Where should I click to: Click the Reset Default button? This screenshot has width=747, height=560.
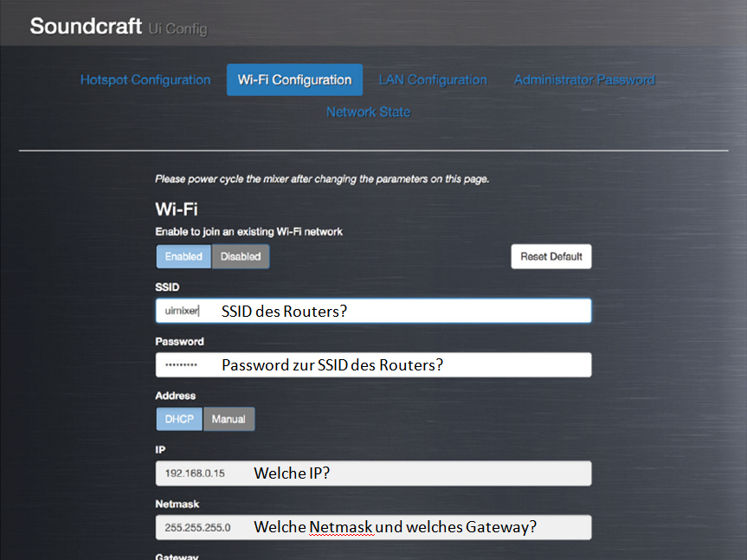click(551, 257)
